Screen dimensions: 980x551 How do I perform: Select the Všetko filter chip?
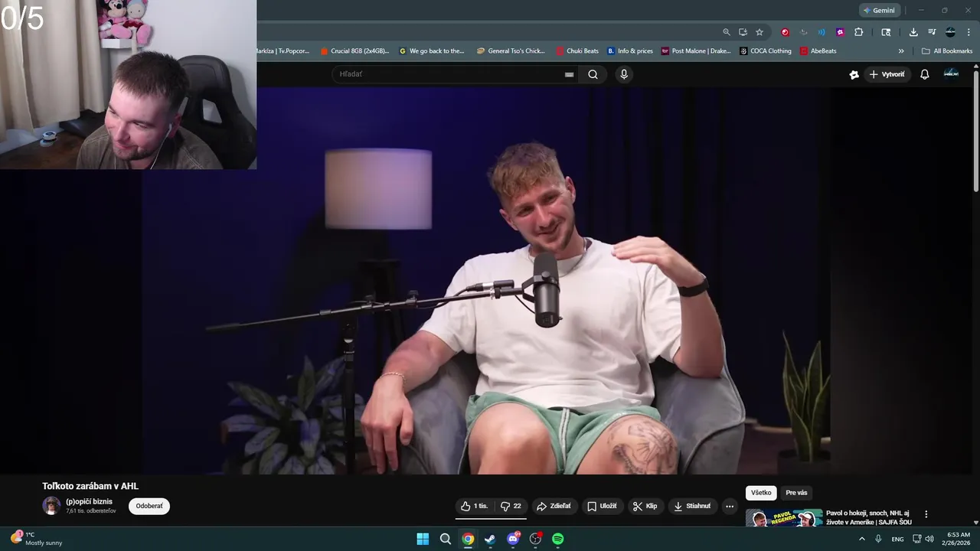(761, 493)
